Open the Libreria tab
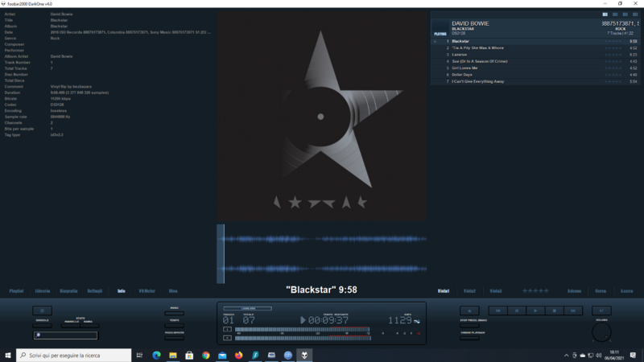644x362 pixels. 43,291
